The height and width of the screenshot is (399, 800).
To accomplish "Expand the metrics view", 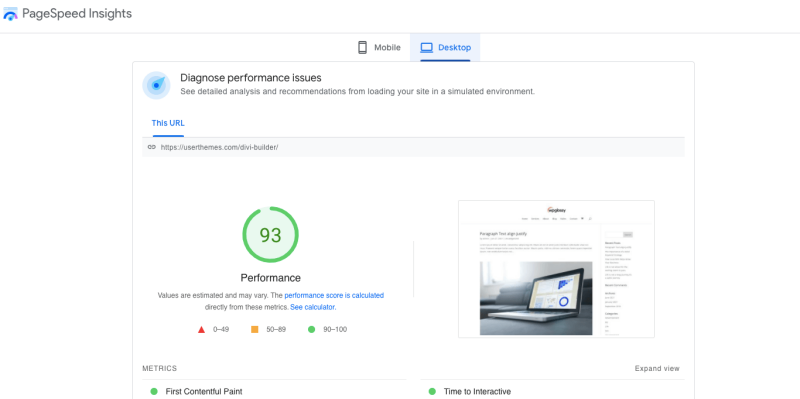I will click(657, 368).
